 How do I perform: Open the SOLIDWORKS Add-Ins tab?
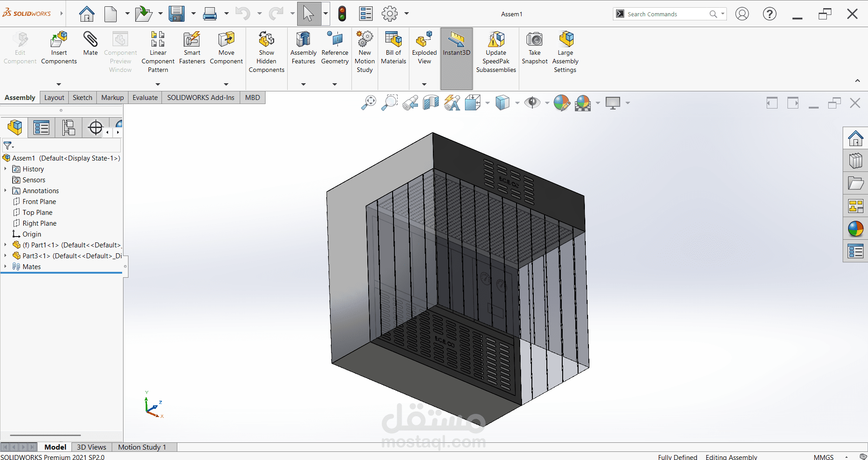pyautogui.click(x=201, y=97)
